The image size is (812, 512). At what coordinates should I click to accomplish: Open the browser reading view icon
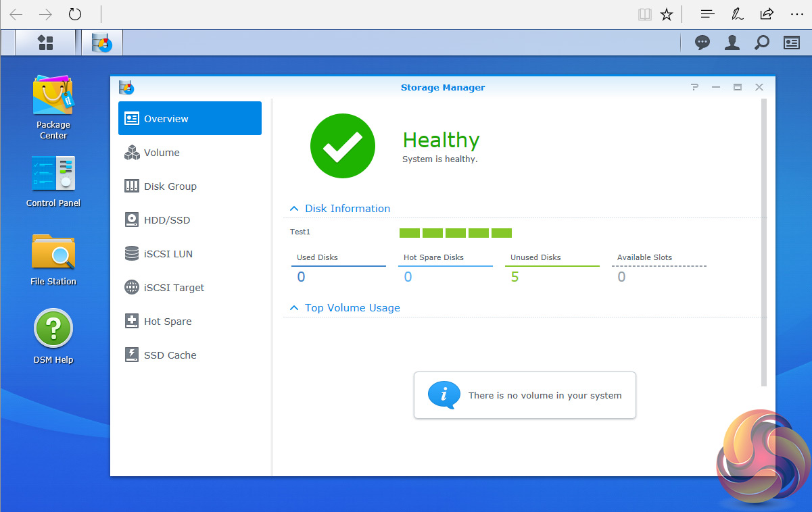point(644,14)
